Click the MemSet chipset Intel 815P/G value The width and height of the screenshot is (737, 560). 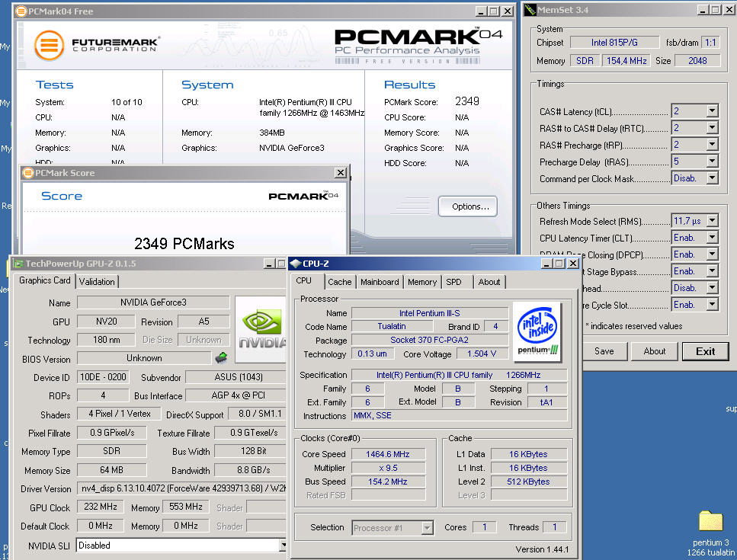tap(614, 42)
